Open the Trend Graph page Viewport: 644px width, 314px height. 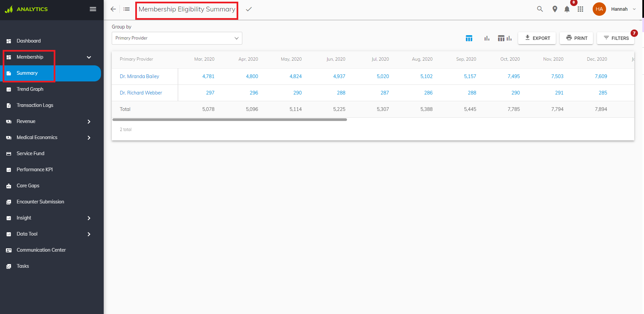(x=30, y=89)
